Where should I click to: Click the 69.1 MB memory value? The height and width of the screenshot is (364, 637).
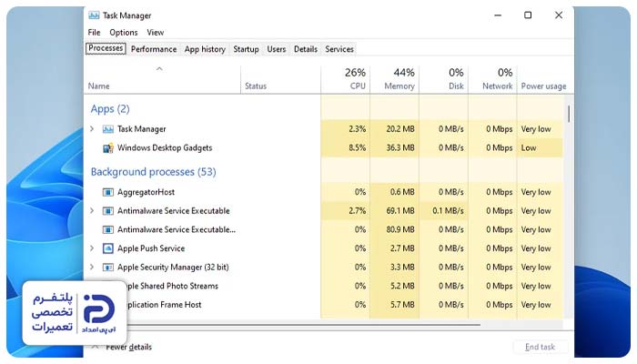point(400,211)
